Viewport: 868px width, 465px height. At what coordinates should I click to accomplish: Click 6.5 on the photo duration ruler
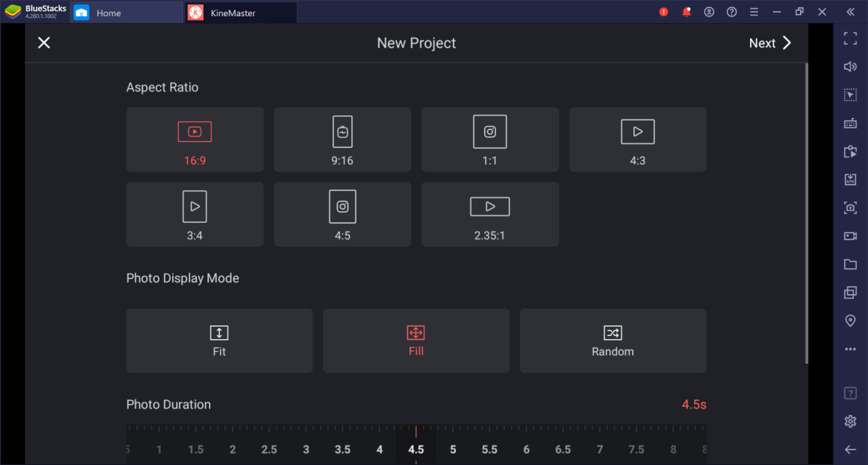tap(563, 449)
